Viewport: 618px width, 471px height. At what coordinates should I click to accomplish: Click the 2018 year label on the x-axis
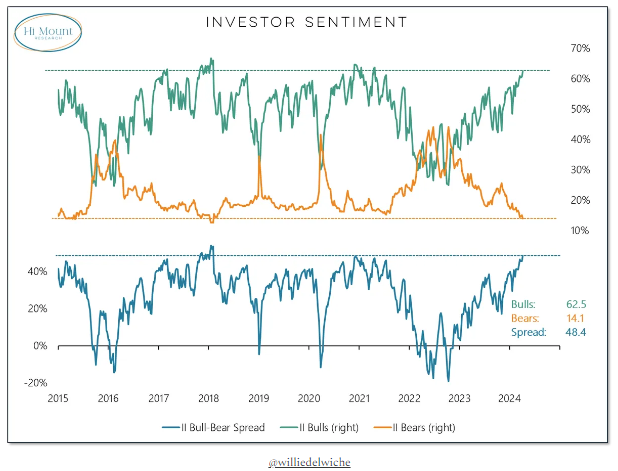click(208, 398)
